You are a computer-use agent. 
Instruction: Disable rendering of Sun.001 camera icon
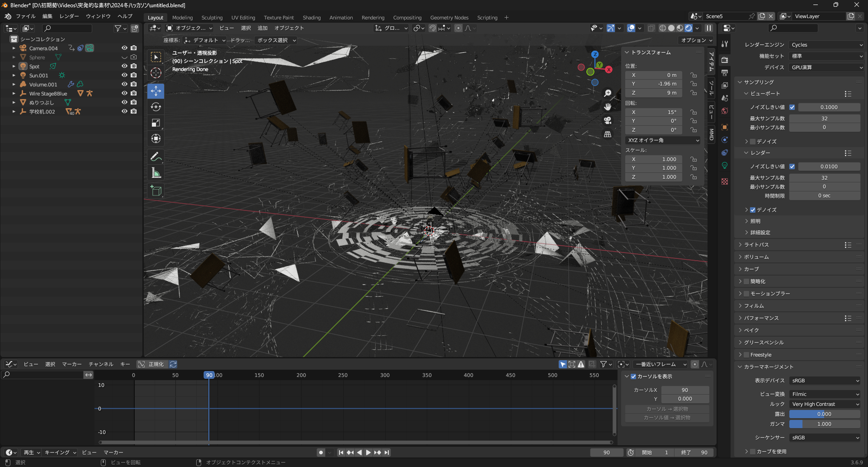[133, 75]
